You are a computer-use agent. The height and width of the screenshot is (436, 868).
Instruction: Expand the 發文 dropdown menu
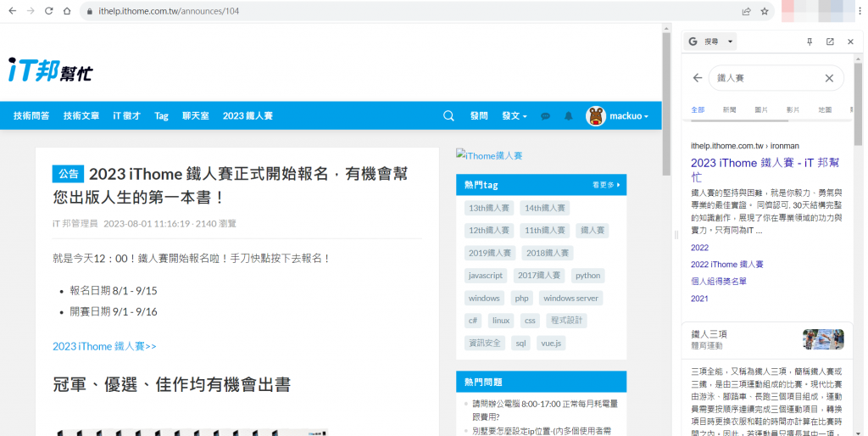(x=515, y=116)
